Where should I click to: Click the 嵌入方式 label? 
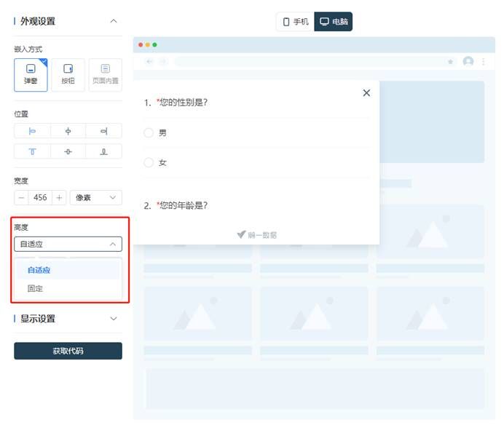tap(28, 49)
